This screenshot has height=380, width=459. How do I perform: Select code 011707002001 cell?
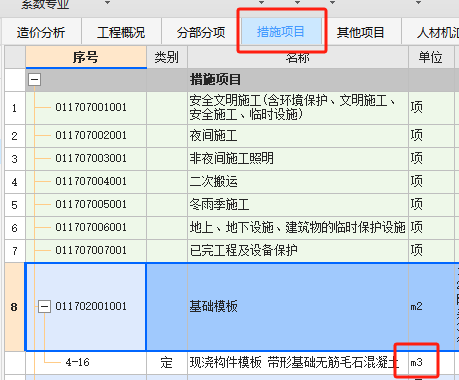86,136
